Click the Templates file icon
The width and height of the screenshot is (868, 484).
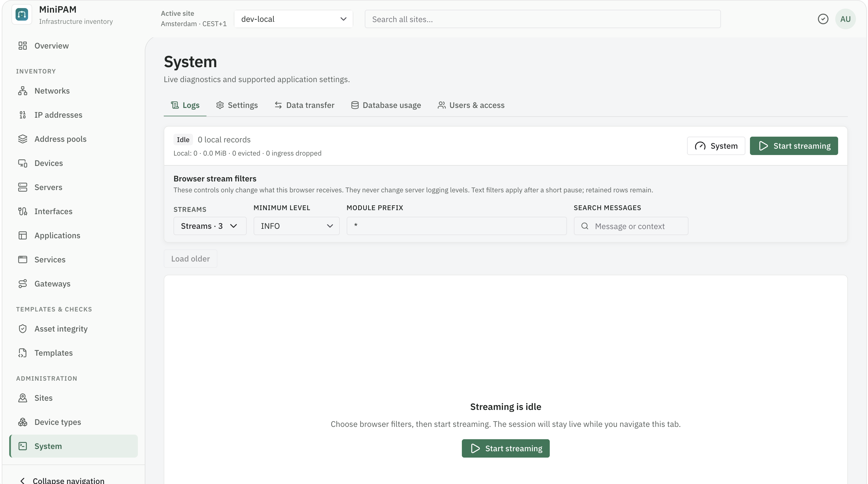point(23,353)
